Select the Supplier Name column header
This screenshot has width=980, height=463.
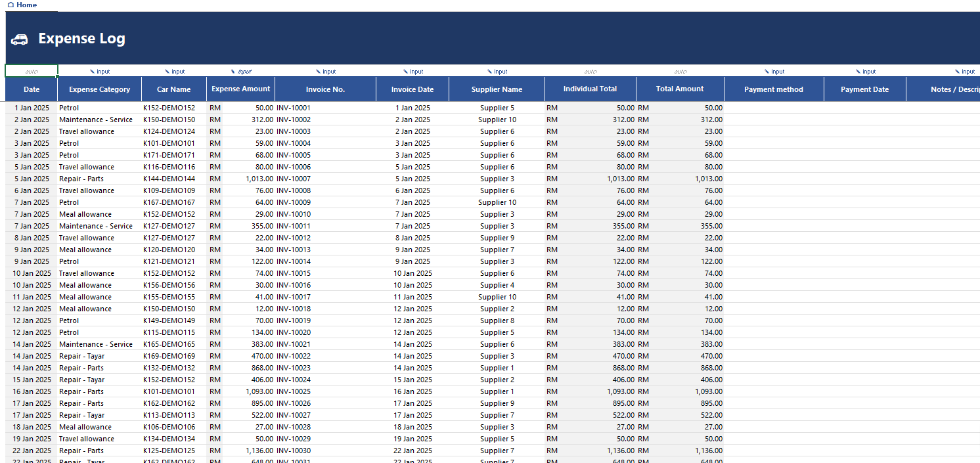tap(497, 89)
